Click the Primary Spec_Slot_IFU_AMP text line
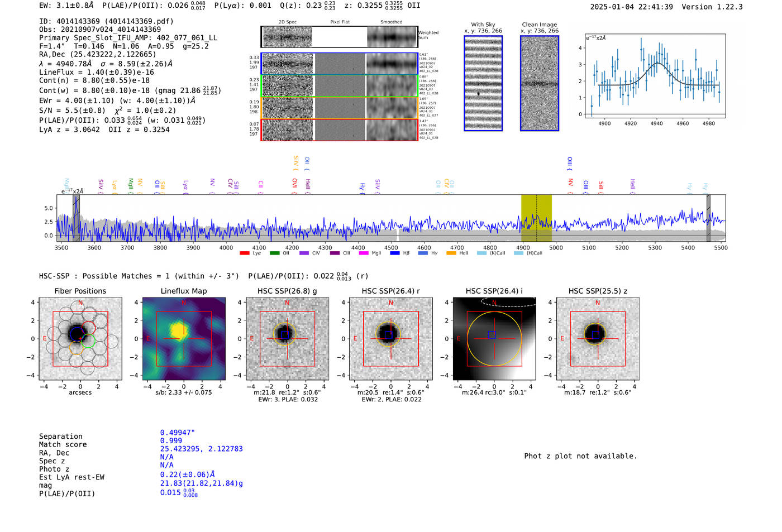The image size is (782, 532). coord(128,38)
